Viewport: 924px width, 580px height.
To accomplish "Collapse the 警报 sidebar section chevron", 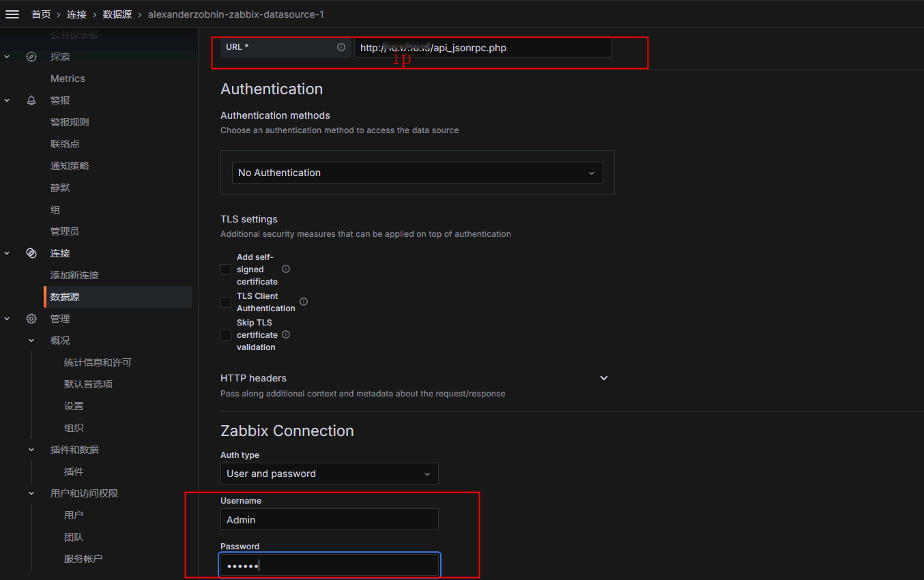I will (x=8, y=100).
